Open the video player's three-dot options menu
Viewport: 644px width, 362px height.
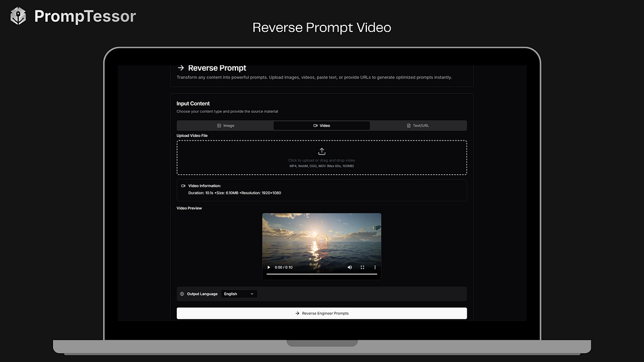point(374,267)
